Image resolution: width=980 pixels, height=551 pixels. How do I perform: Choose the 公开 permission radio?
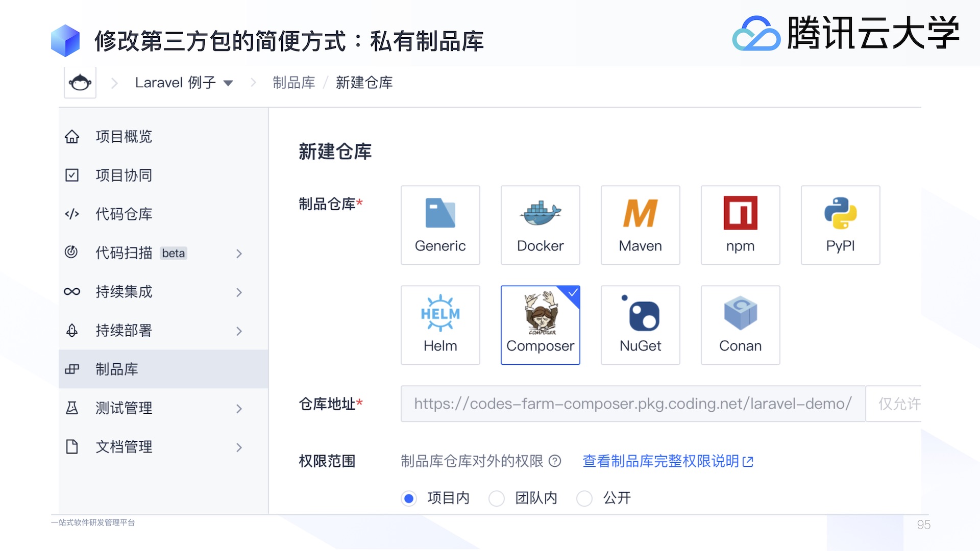pyautogui.click(x=584, y=498)
